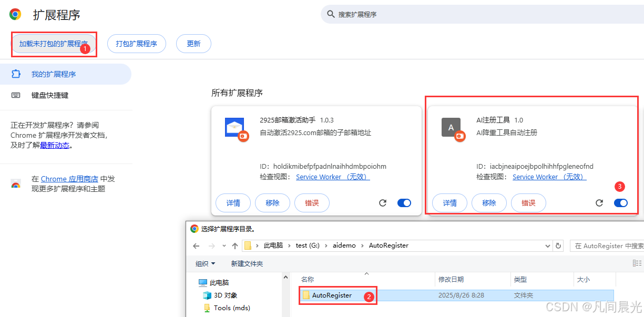Image resolution: width=644 pixels, height=317 pixels.
Task: Go up one folder level in dialog
Action: coord(235,246)
